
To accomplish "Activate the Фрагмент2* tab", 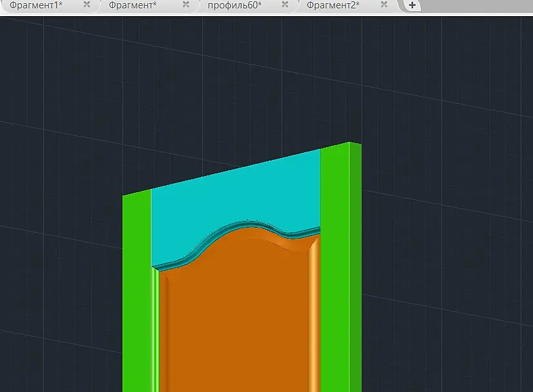I will pyautogui.click(x=333, y=5).
